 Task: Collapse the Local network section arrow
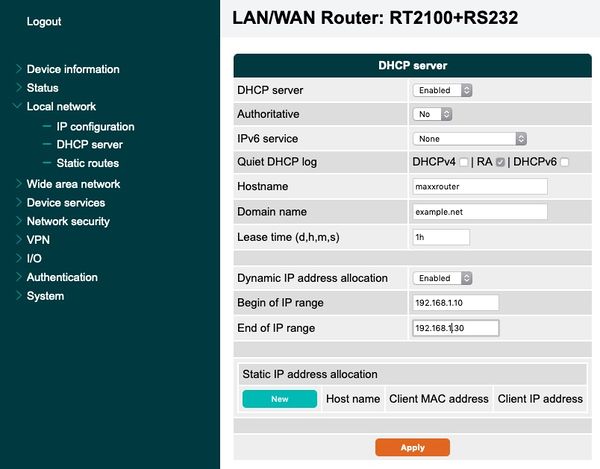tap(17, 106)
